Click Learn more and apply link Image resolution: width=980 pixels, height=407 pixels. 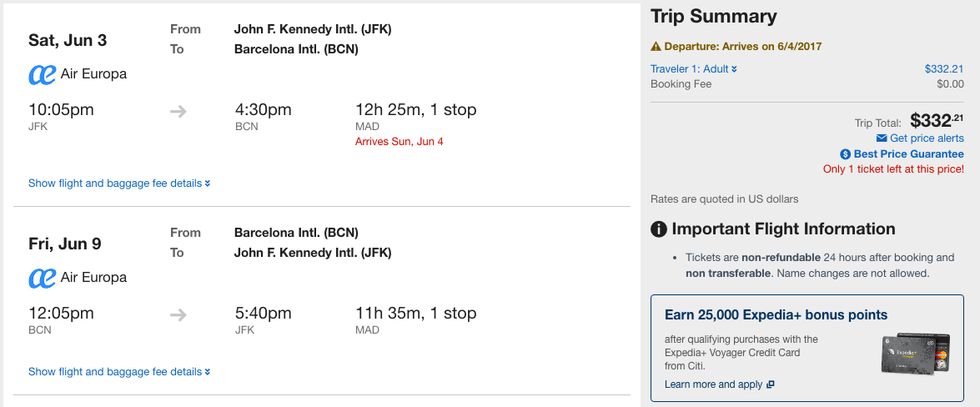713,384
